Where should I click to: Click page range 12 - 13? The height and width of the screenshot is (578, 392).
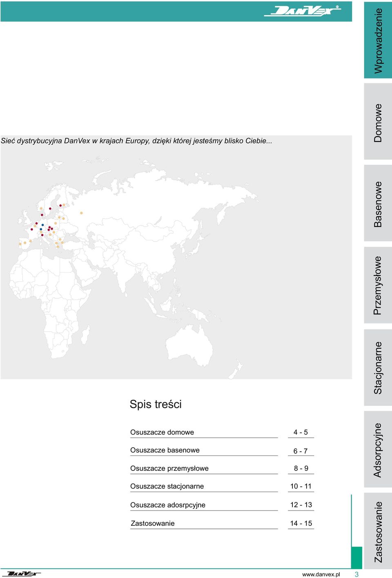[x=301, y=505]
